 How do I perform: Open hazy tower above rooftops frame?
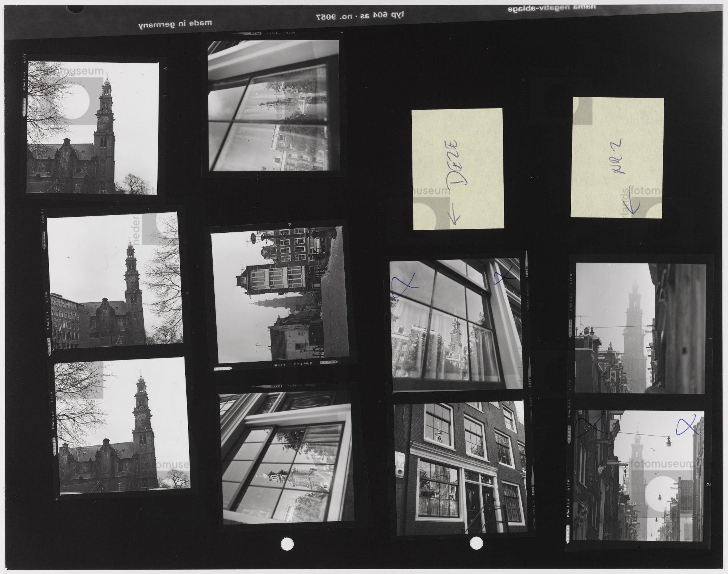pyautogui.click(x=640, y=329)
